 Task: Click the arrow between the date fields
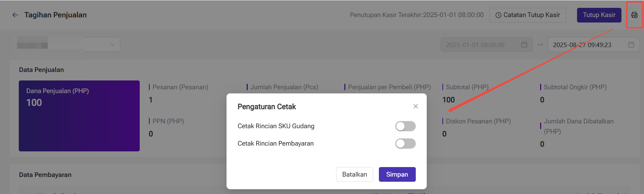point(540,45)
